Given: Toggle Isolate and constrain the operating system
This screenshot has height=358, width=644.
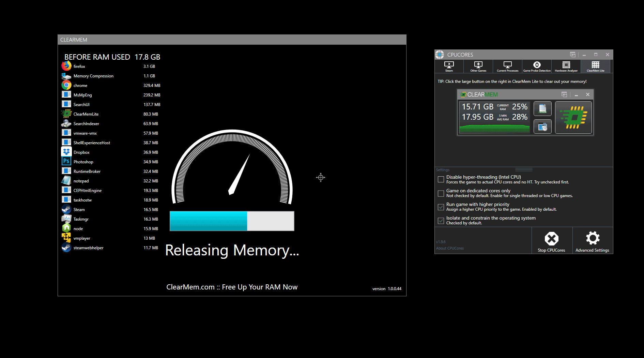Looking at the screenshot, I should coord(441,221).
